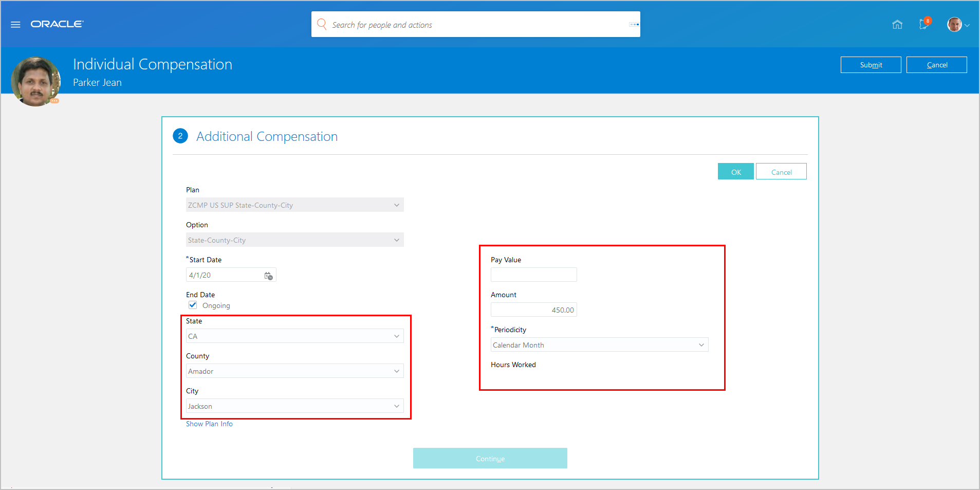Click the Submit button
This screenshot has height=490, width=980.
871,65
